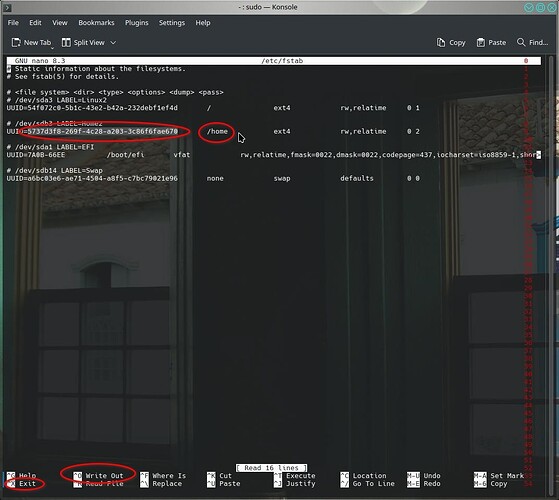Screen dimensions: 559x500
Task: Open the Edit menu
Action: tap(35, 23)
